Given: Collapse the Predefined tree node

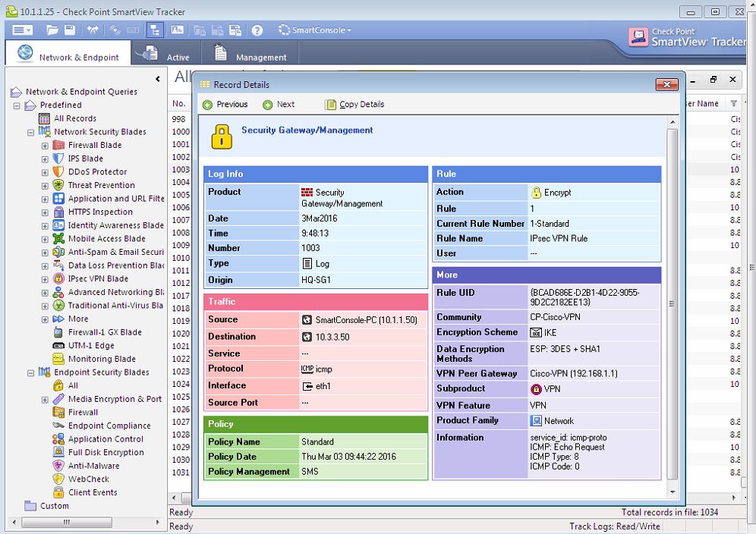Looking at the screenshot, I should coord(17,105).
